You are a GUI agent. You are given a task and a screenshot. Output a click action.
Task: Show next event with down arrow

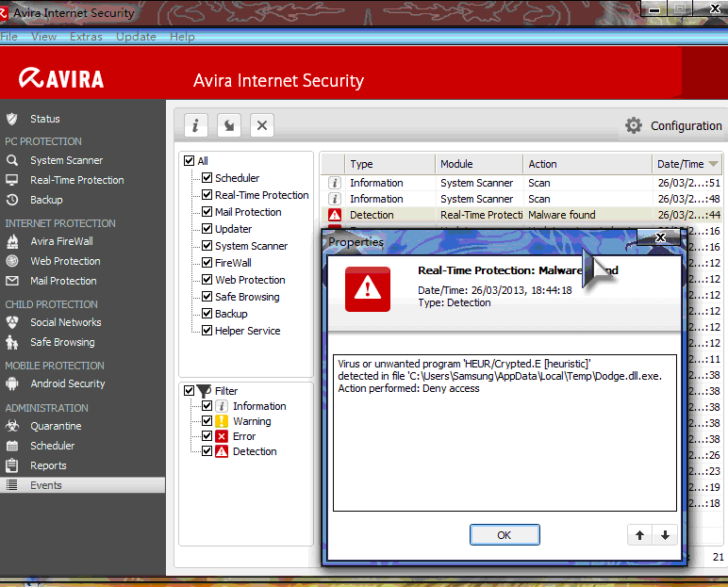665,535
